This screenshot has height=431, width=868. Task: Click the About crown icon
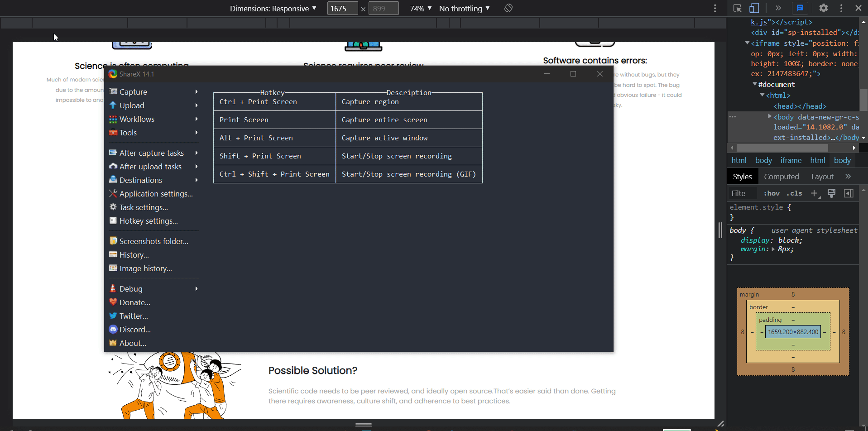[x=113, y=343]
